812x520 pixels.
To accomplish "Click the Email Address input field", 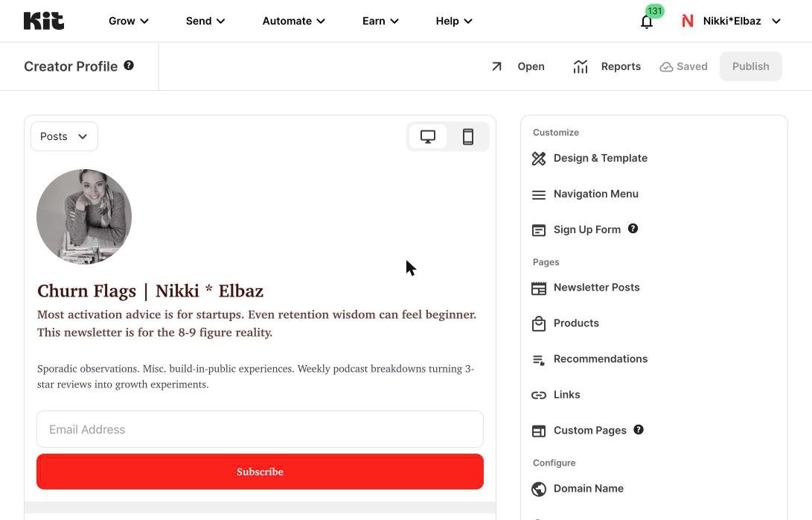I will (260, 429).
